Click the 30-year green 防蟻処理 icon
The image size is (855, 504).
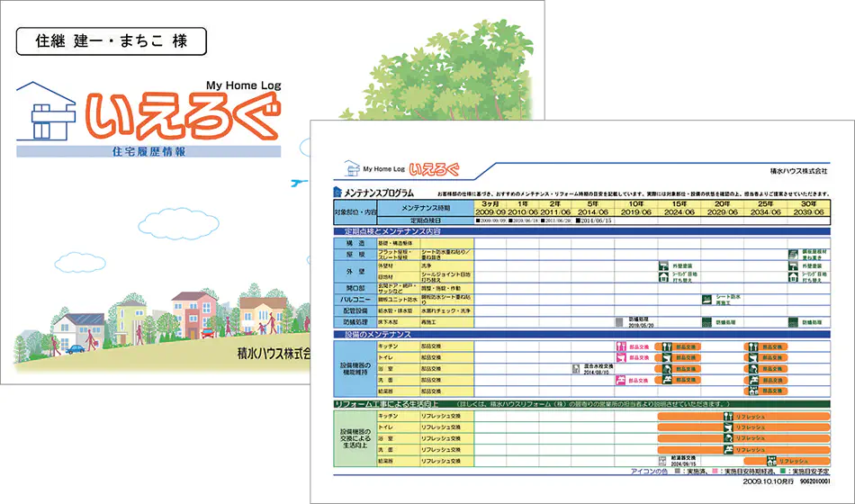point(794,322)
